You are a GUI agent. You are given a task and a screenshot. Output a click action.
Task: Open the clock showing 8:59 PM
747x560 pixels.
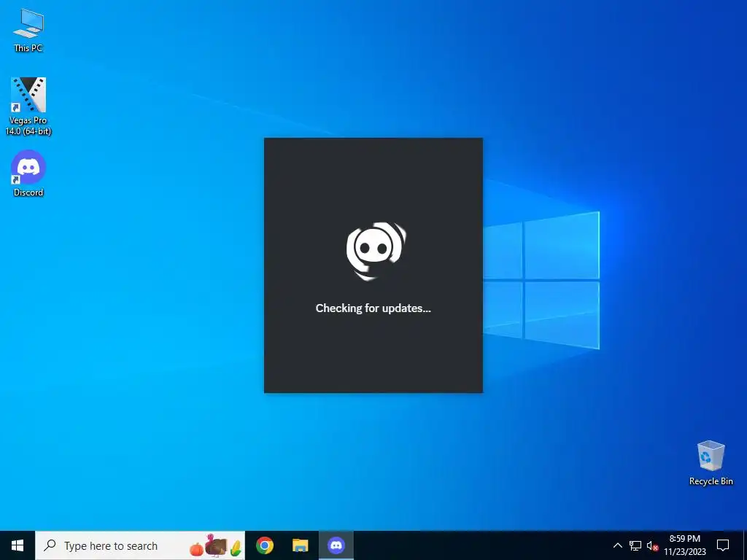684,545
